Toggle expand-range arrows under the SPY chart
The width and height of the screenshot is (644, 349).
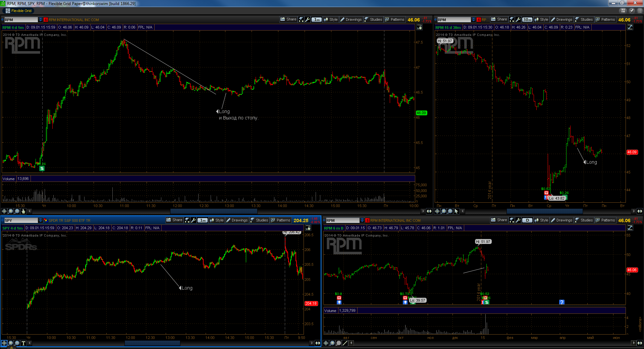coord(318,343)
